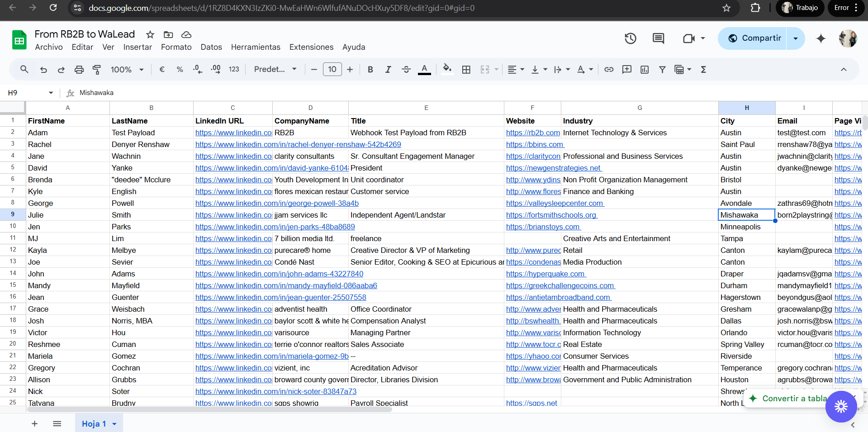Screen dimensions: 868x432
Task: Open number format 123 menu
Action: point(234,69)
